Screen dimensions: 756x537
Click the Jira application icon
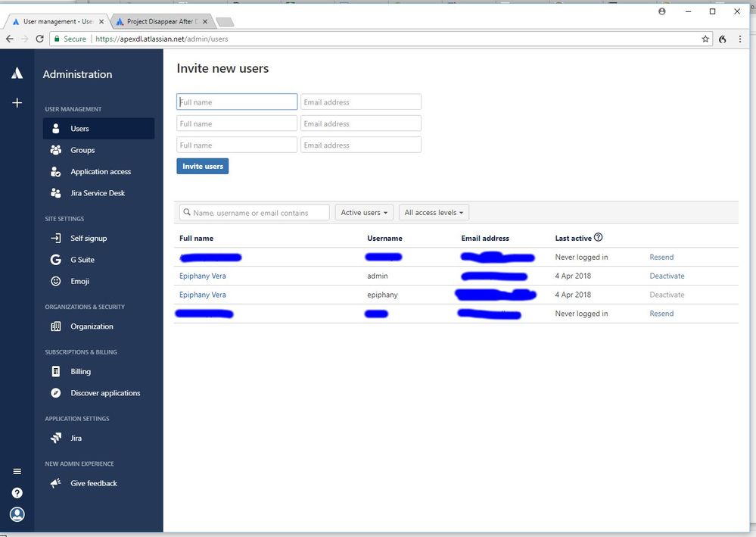tap(56, 438)
